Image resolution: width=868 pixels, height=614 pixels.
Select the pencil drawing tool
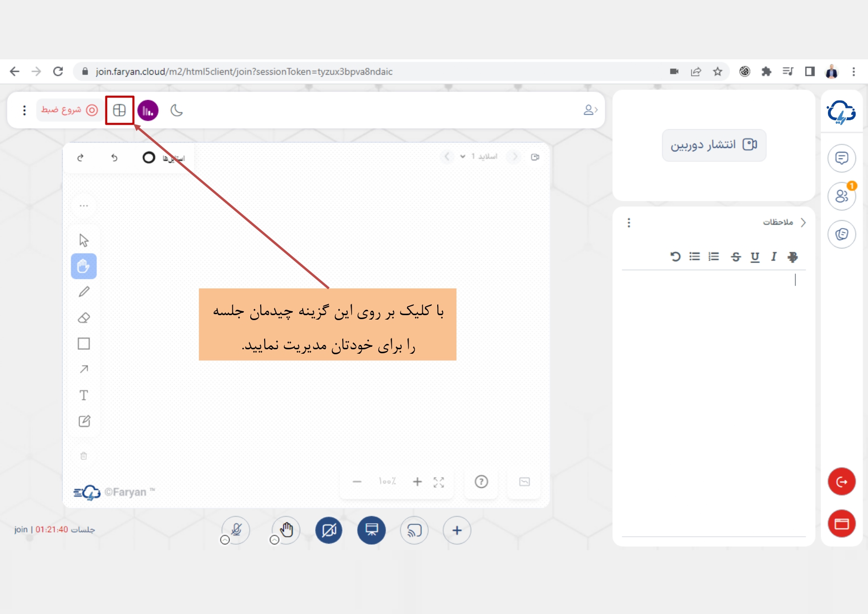[84, 292]
